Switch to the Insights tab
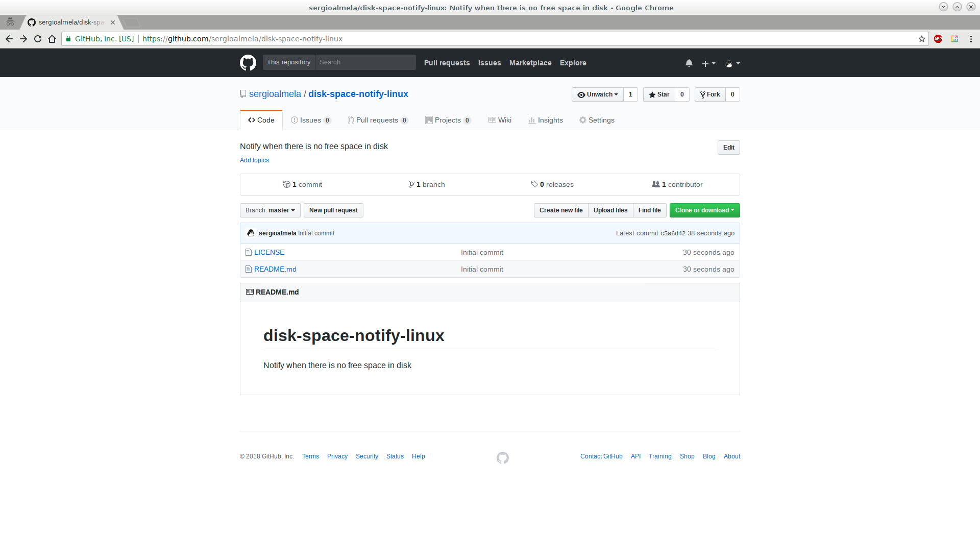 point(545,120)
